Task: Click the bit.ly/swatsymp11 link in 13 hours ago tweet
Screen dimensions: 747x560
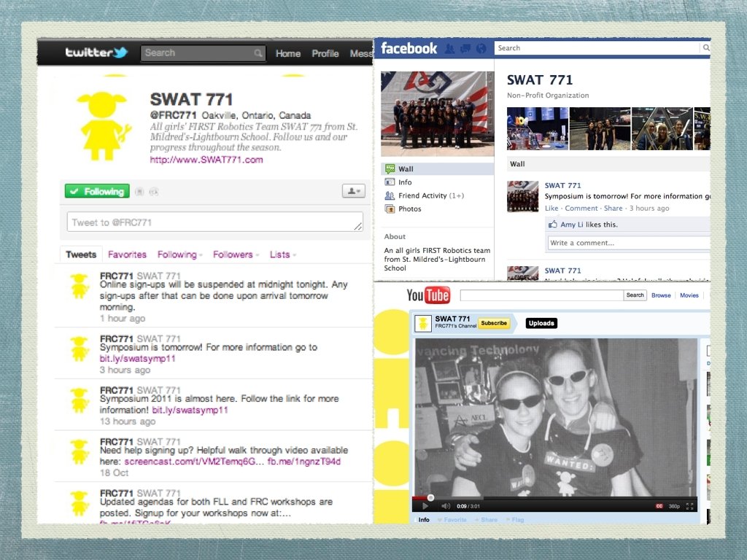Action: click(x=190, y=410)
